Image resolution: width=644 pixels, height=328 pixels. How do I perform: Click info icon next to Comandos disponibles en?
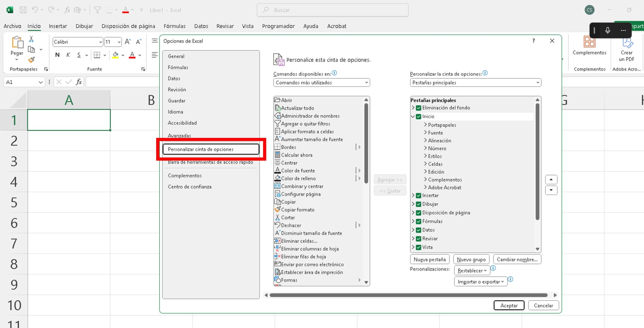334,73
